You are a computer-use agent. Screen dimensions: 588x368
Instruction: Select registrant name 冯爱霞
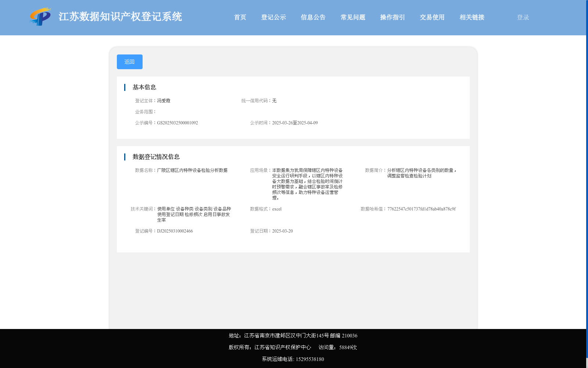(x=164, y=101)
